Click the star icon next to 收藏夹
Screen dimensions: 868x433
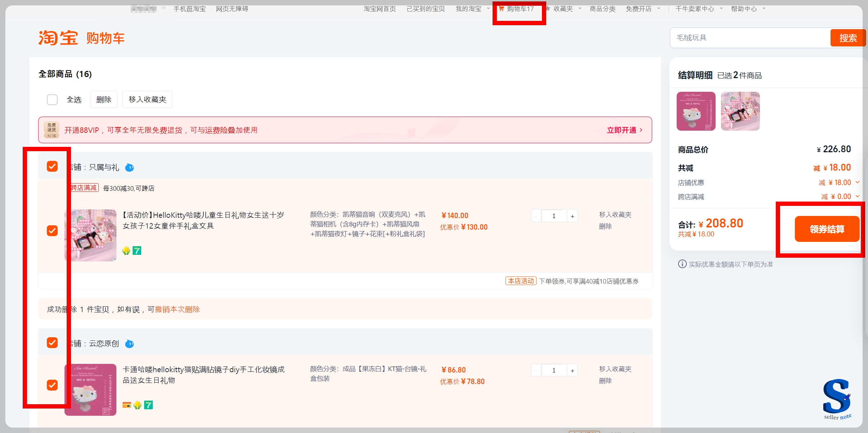548,9
